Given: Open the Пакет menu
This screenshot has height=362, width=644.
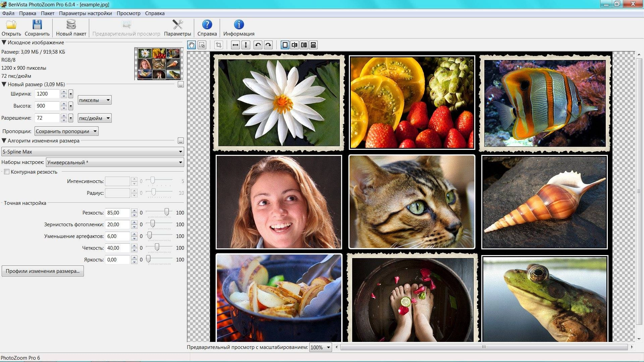Looking at the screenshot, I should [48, 13].
